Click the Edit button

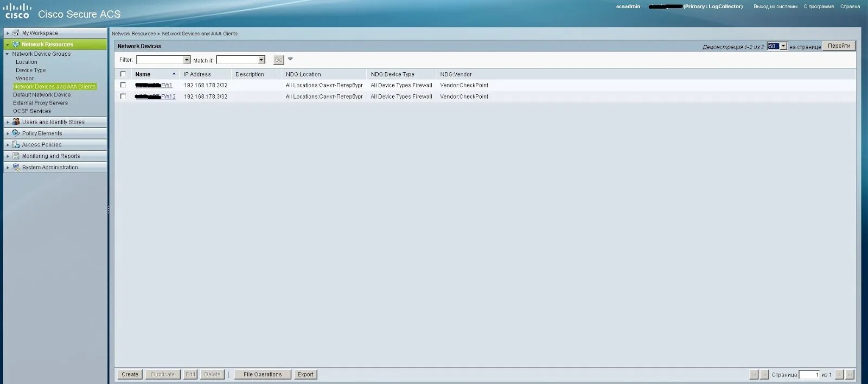point(190,375)
